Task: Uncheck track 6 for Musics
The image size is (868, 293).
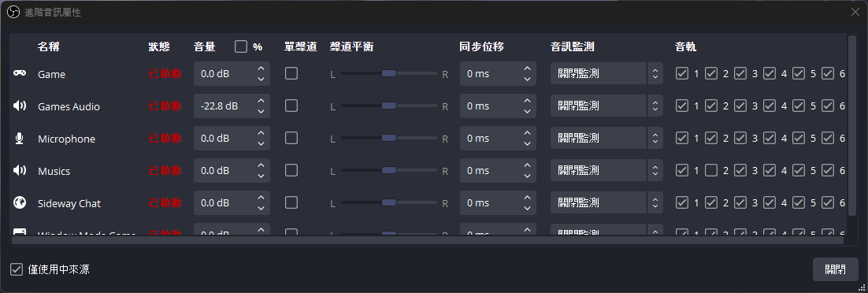Action: (x=828, y=170)
